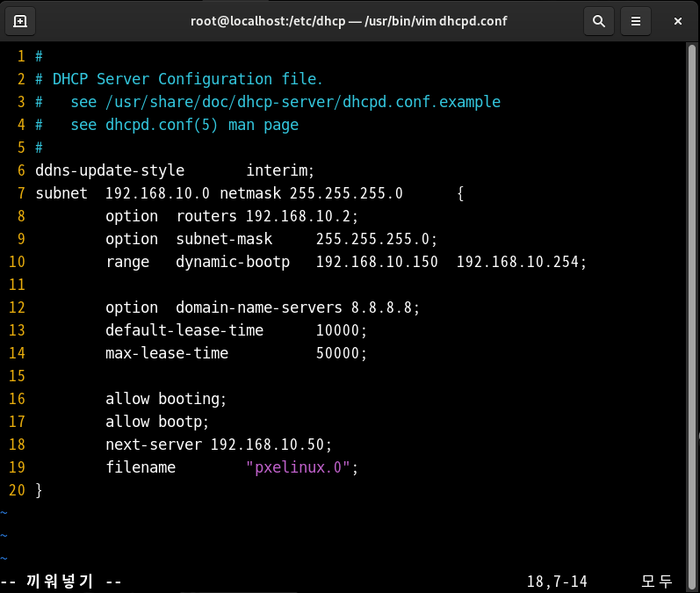The width and height of the screenshot is (700, 593).
Task: Click 'DHCP Server Configuration file.' comment
Action: (187, 79)
